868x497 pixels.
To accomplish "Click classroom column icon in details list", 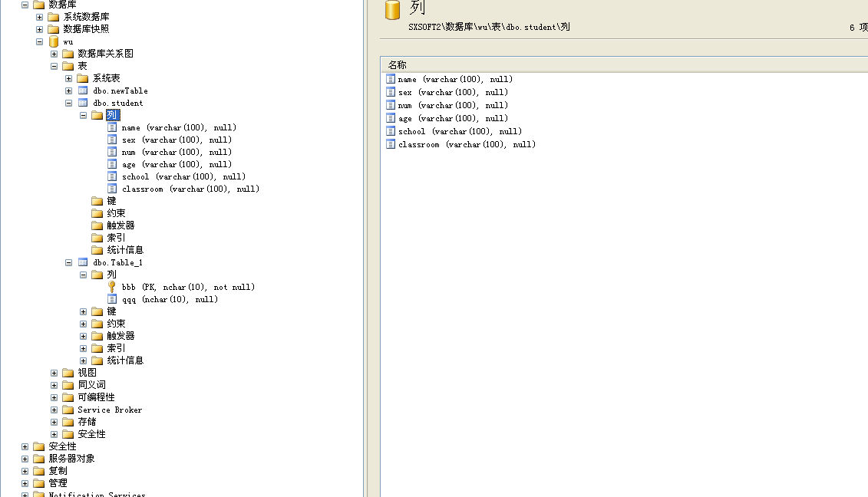I will (x=391, y=144).
